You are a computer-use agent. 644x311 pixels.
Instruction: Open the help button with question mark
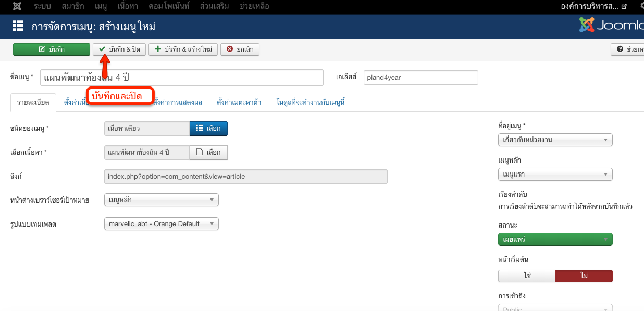tap(628, 49)
